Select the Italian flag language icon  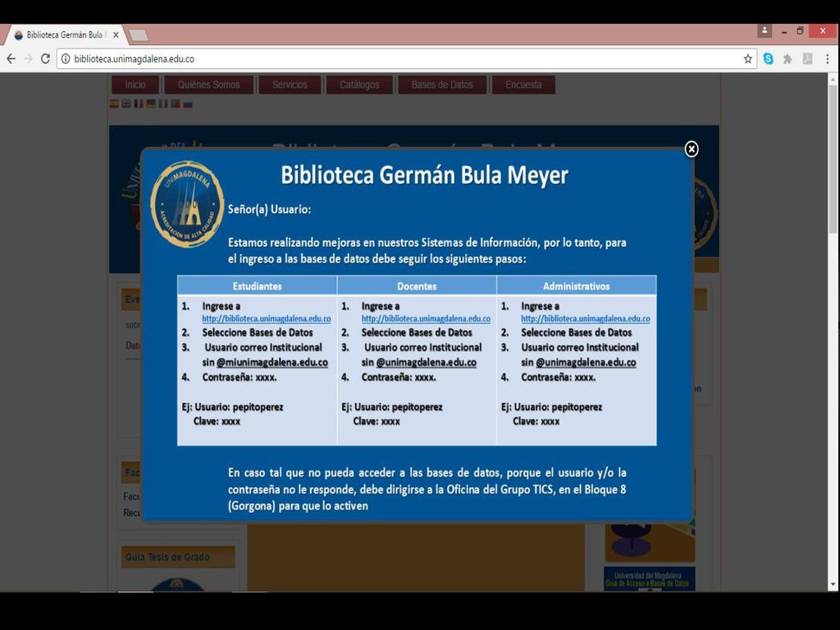[163, 103]
